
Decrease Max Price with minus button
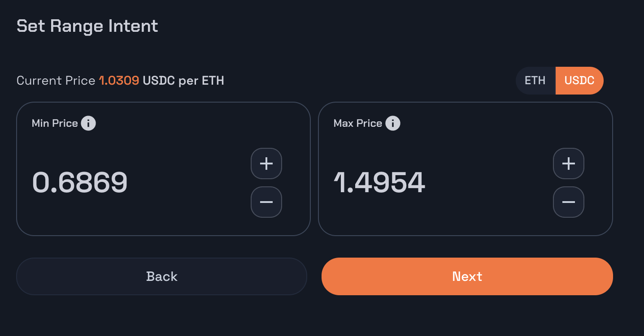(x=569, y=202)
